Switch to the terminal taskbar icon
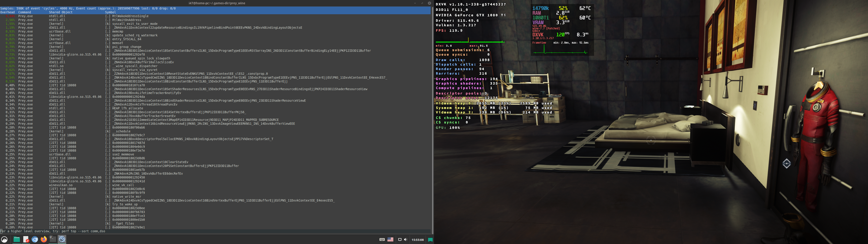 tap(53, 239)
